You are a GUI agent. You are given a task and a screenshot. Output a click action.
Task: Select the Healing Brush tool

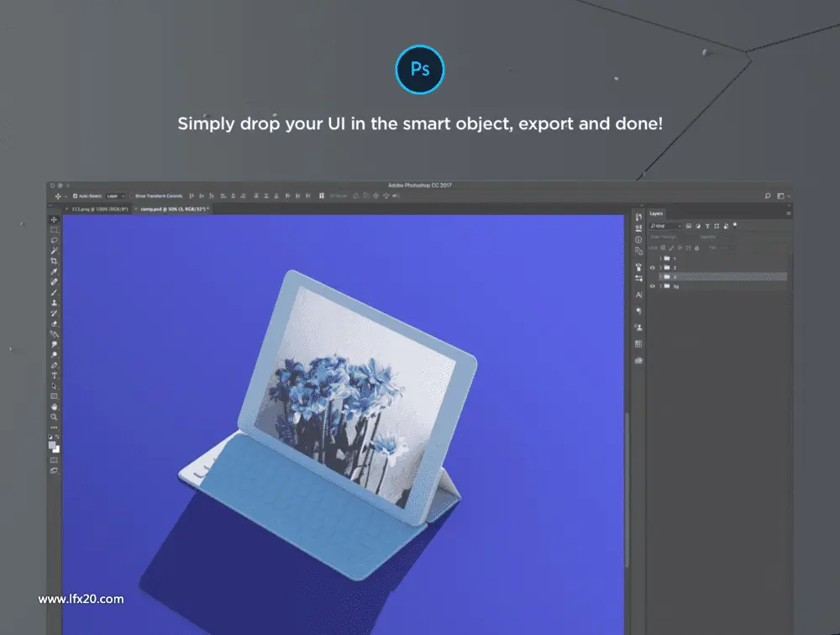coord(54,282)
